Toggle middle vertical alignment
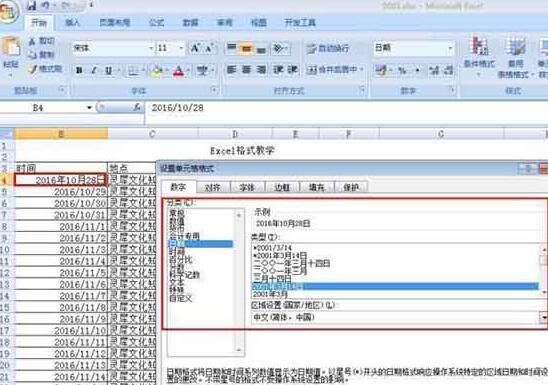The image size is (548, 385). coord(246,48)
